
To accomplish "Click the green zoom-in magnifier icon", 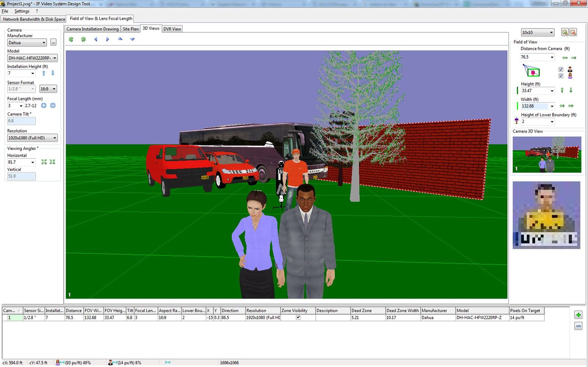I will tap(565, 32).
